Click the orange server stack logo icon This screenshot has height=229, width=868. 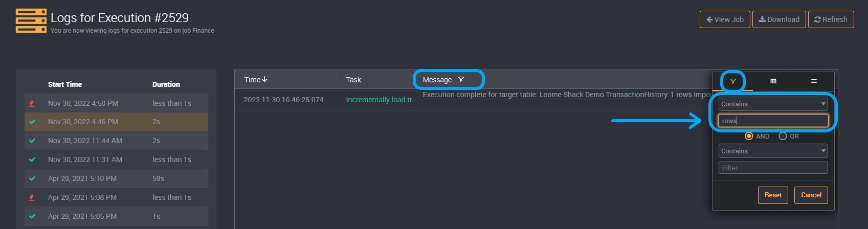(x=31, y=21)
